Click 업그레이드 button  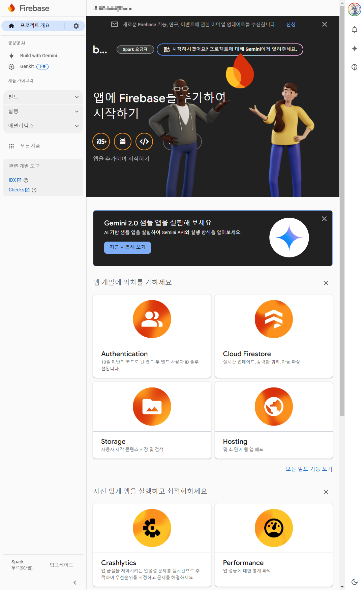click(61, 565)
